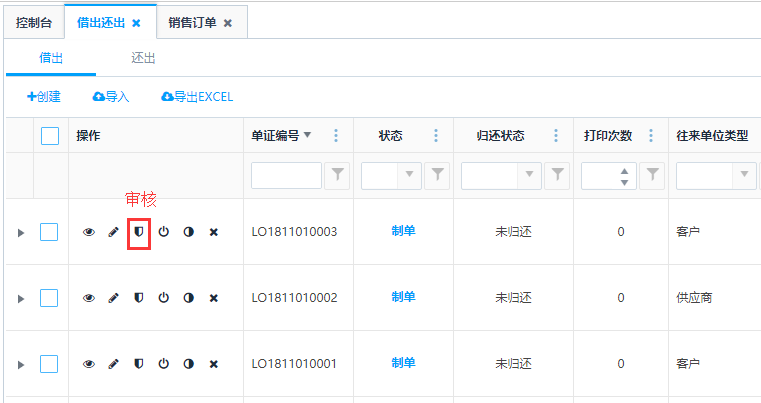Click filter funnel icon under 单证编号 column

(x=339, y=176)
